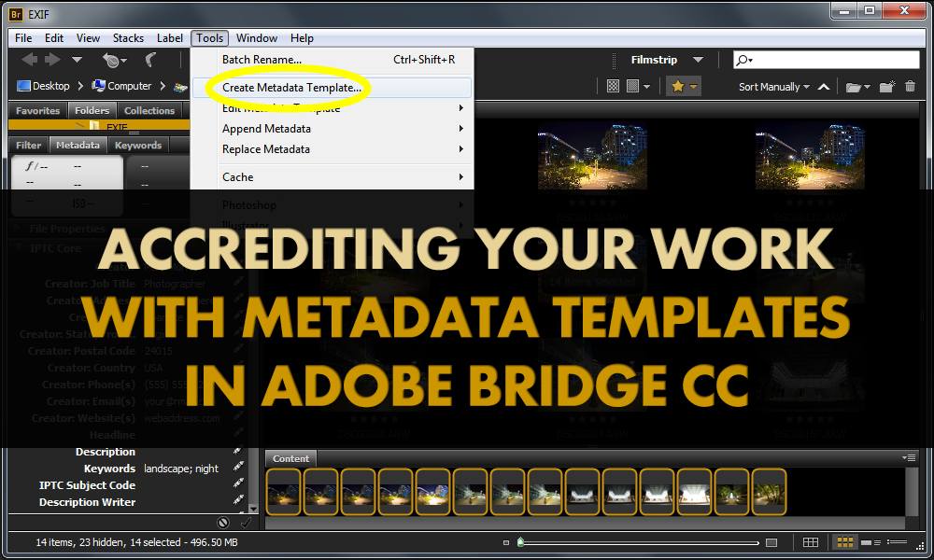
Task: Switch to details view icon
Action: pyautogui.click(x=871, y=542)
